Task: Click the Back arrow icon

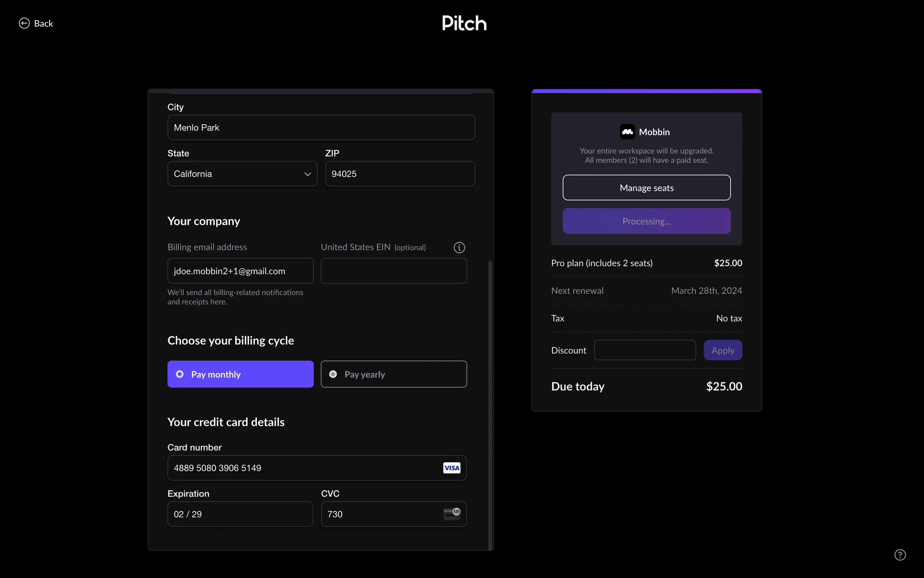Action: pyautogui.click(x=24, y=23)
